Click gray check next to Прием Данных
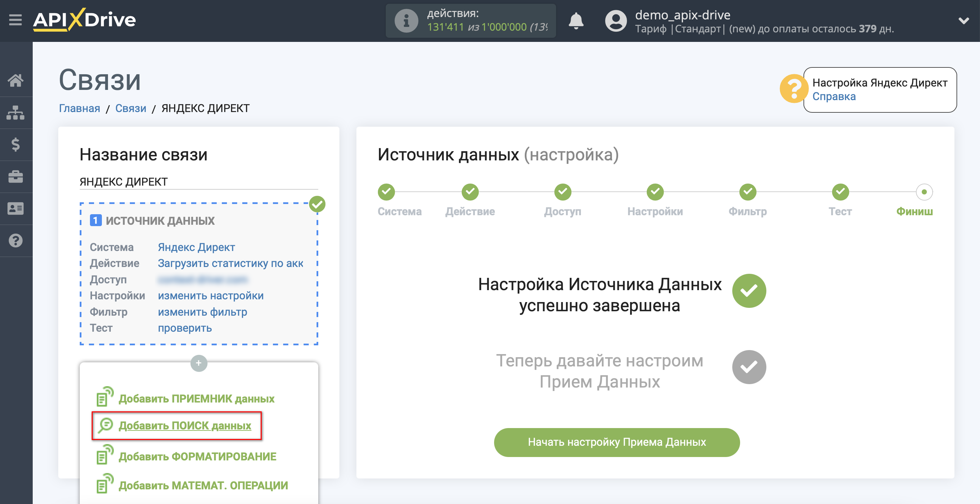980x504 pixels. click(x=749, y=367)
